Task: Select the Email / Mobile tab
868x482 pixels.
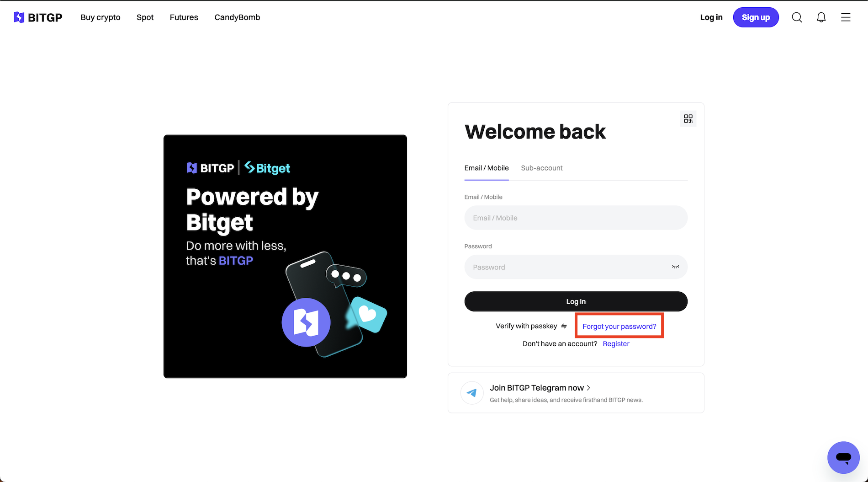Action: (487, 168)
